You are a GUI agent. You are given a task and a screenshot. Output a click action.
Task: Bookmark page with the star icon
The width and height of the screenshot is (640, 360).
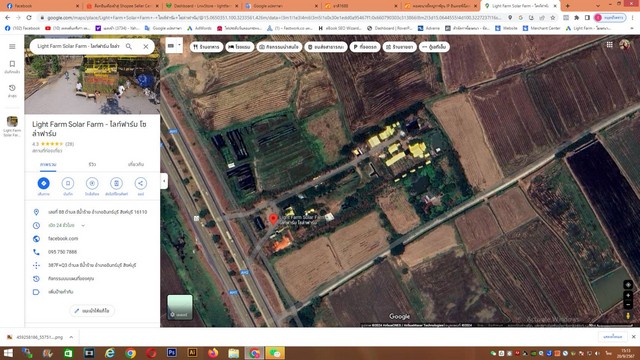click(553, 18)
